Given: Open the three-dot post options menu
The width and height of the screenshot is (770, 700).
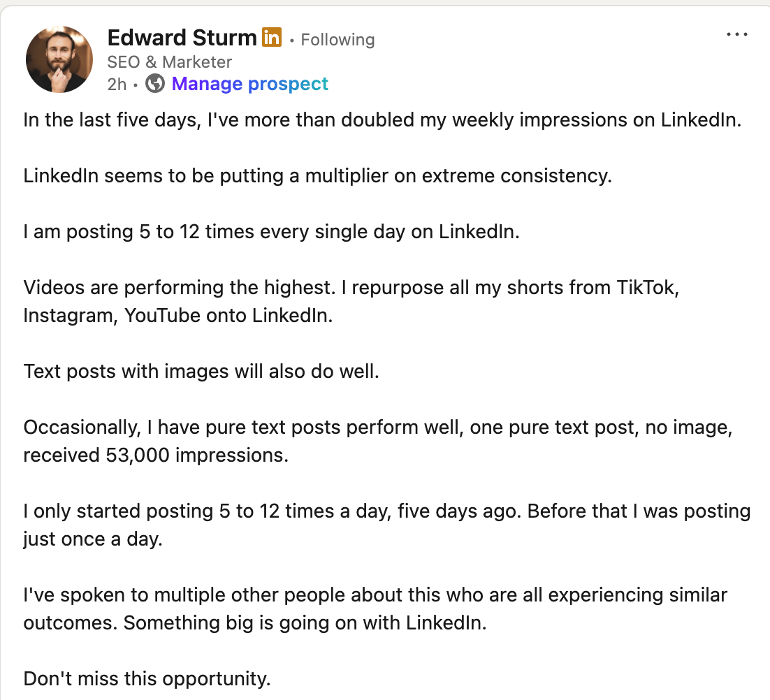Looking at the screenshot, I should pyautogui.click(x=736, y=34).
